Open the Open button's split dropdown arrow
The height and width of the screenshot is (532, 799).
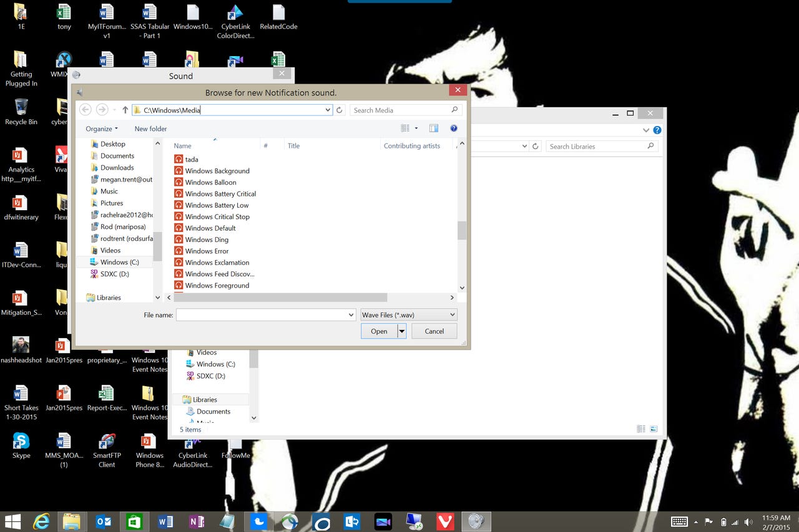pyautogui.click(x=401, y=331)
